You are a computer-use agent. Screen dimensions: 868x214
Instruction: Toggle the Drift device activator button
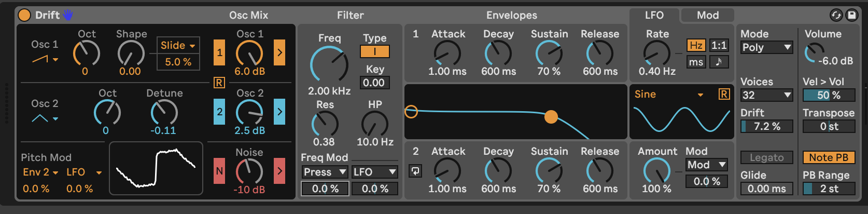point(24,15)
